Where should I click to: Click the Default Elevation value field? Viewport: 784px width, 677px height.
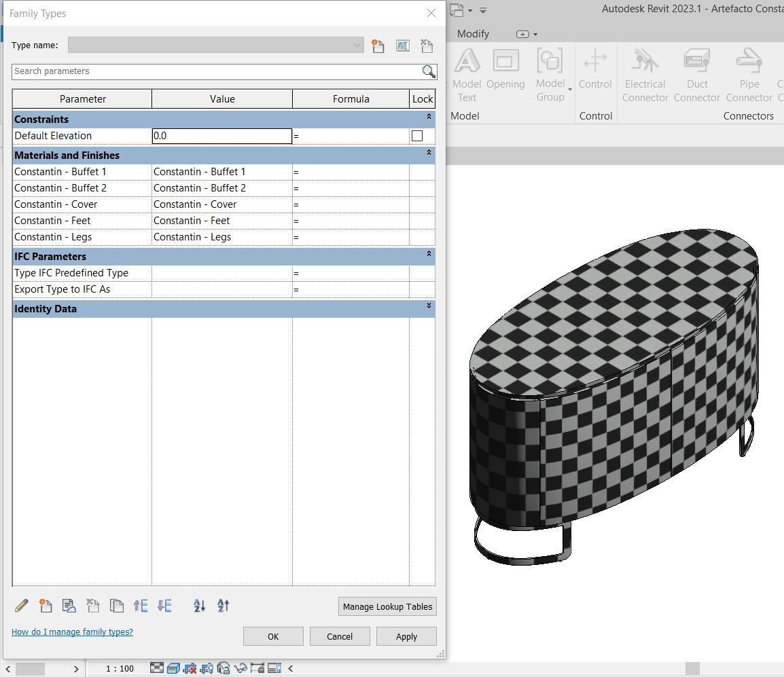coord(222,136)
